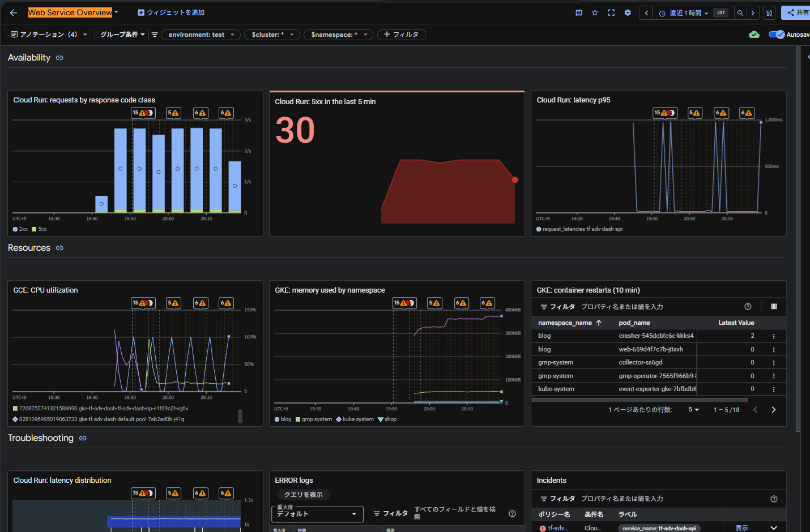Copy link to Resources section
The image size is (810, 532).
tap(59, 248)
